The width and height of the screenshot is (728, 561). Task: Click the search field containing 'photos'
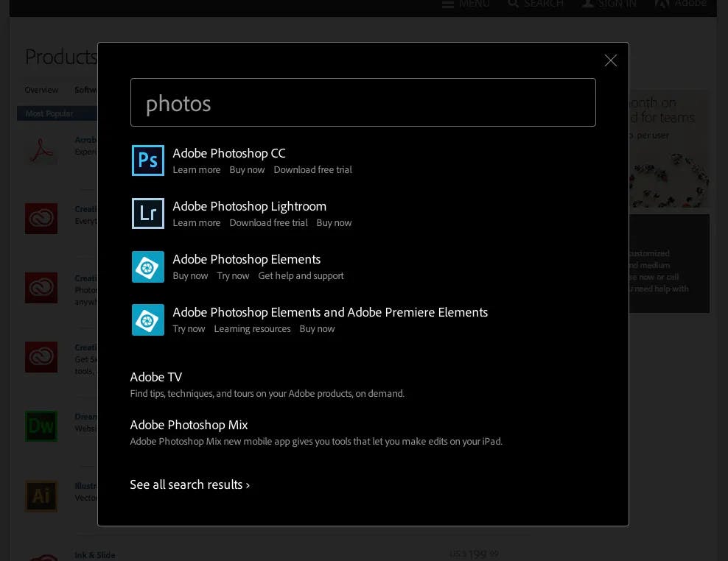point(363,102)
